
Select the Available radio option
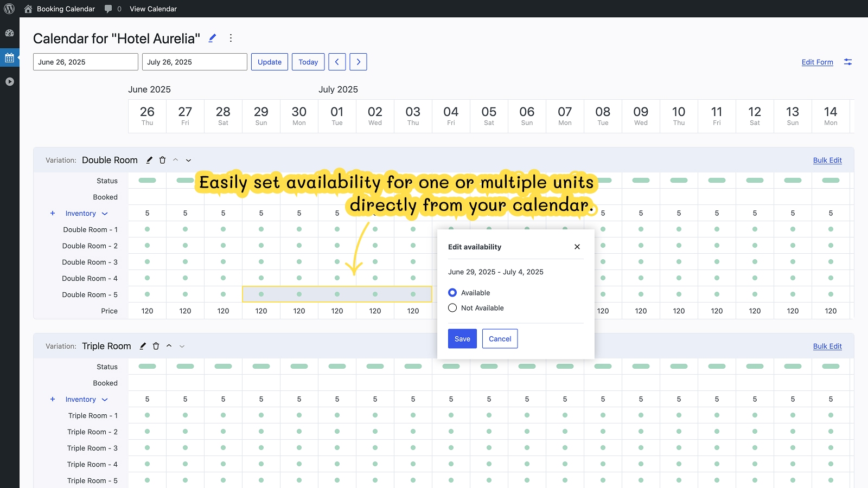coord(452,293)
